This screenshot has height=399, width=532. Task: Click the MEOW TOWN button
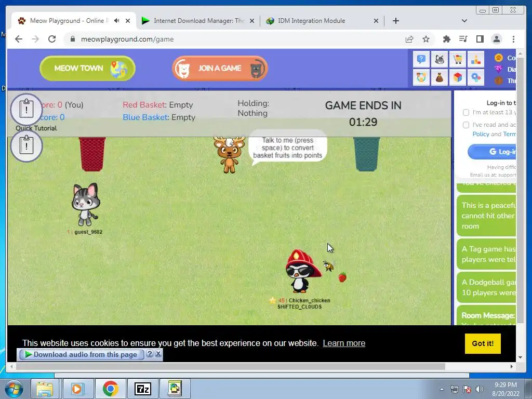click(x=87, y=68)
